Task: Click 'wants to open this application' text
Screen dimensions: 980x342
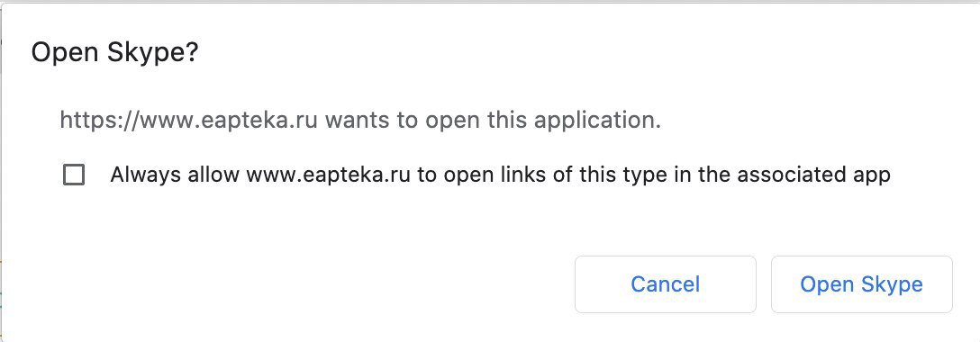Action: [492, 120]
